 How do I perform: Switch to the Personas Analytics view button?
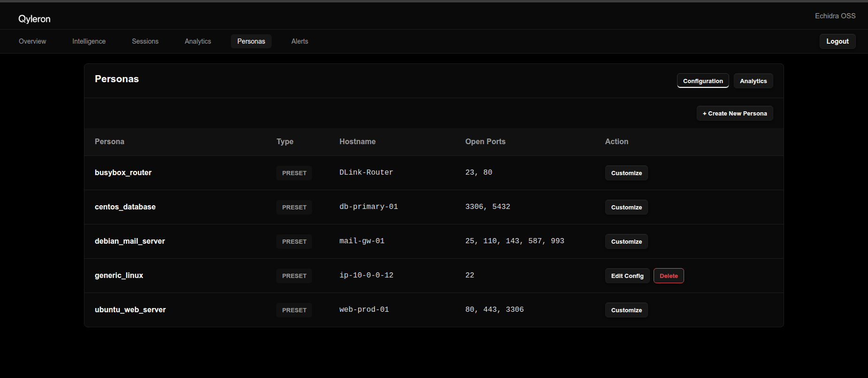[x=753, y=81]
